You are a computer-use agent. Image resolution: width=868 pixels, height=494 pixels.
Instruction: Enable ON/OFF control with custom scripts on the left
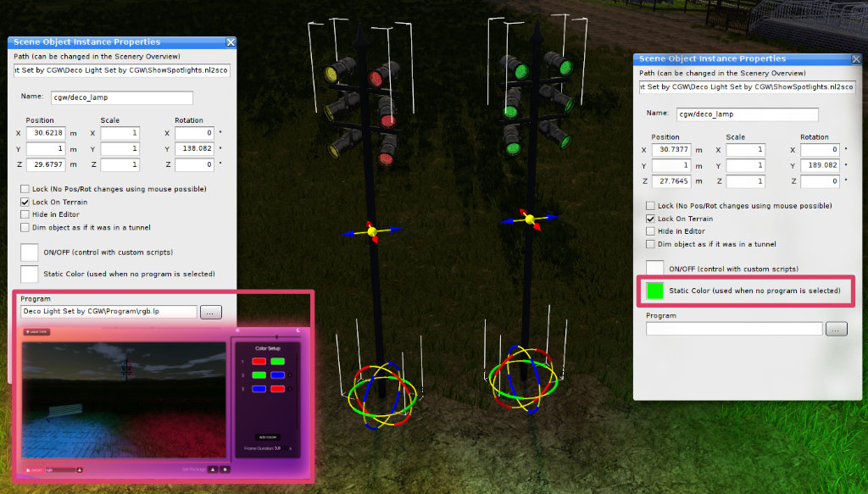pos(29,252)
